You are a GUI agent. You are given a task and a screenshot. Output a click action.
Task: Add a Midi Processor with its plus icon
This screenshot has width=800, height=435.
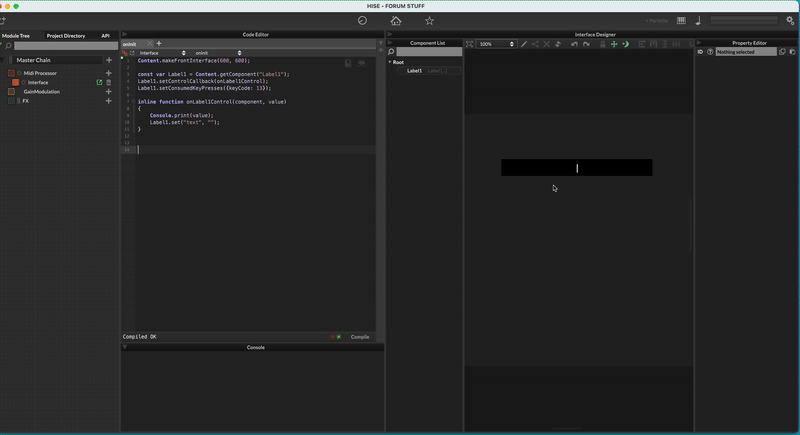(x=108, y=73)
